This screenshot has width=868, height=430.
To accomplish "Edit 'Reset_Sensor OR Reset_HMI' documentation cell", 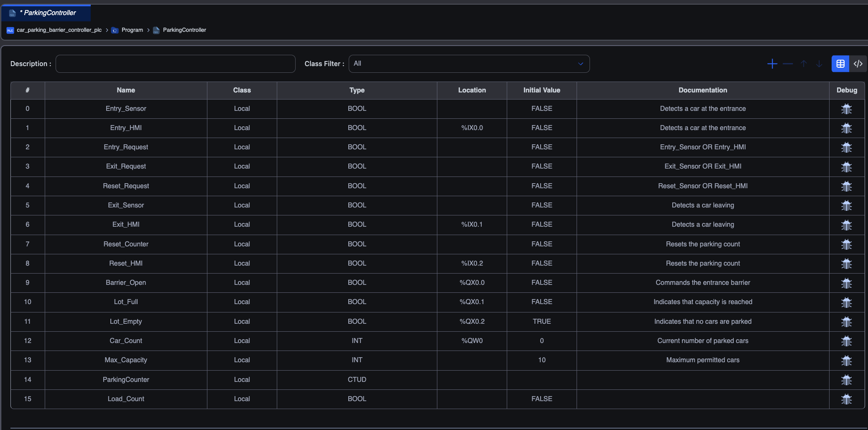I will [x=703, y=186].
